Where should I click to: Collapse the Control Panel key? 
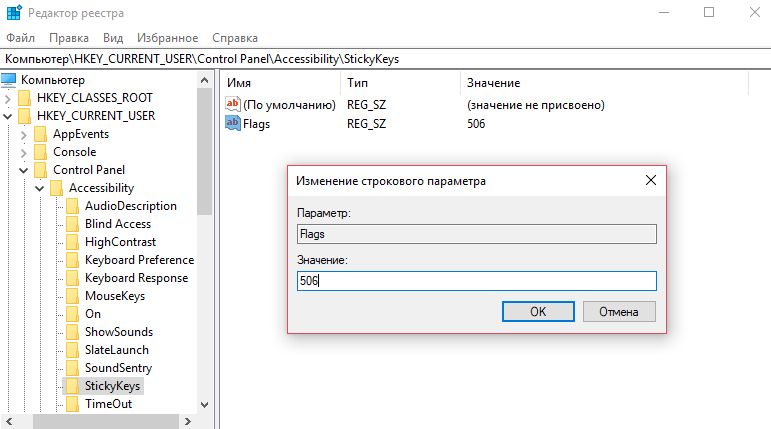point(23,171)
